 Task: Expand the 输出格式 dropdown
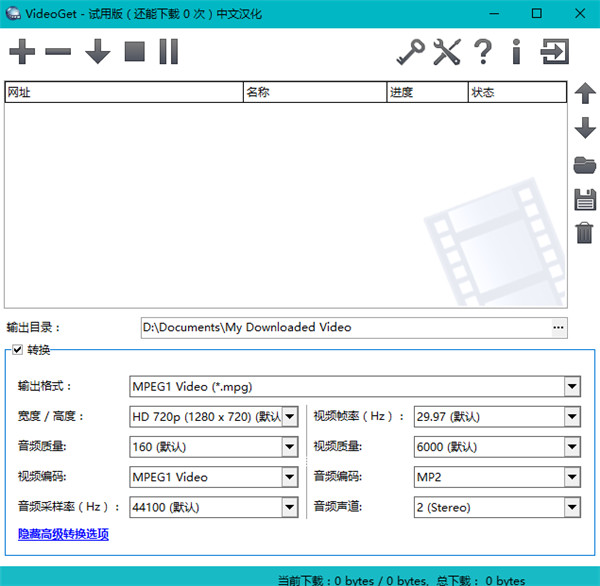pos(572,387)
